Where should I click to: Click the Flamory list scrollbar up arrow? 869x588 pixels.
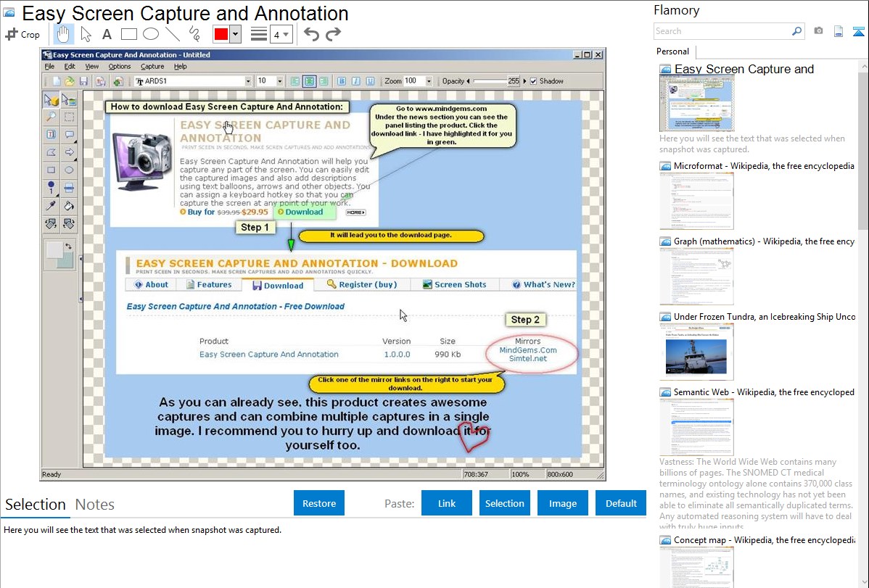point(864,66)
